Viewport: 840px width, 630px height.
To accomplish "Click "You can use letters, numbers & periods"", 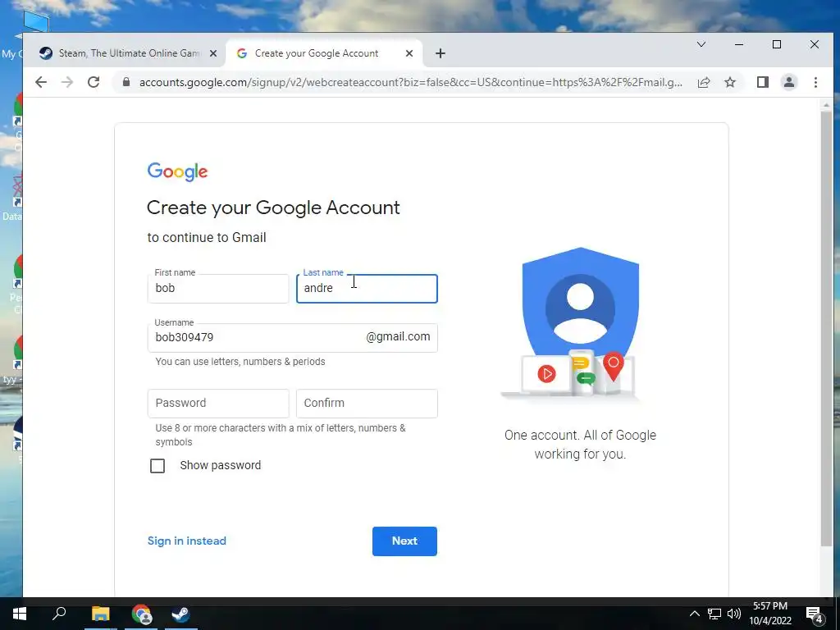I will pos(240,362).
